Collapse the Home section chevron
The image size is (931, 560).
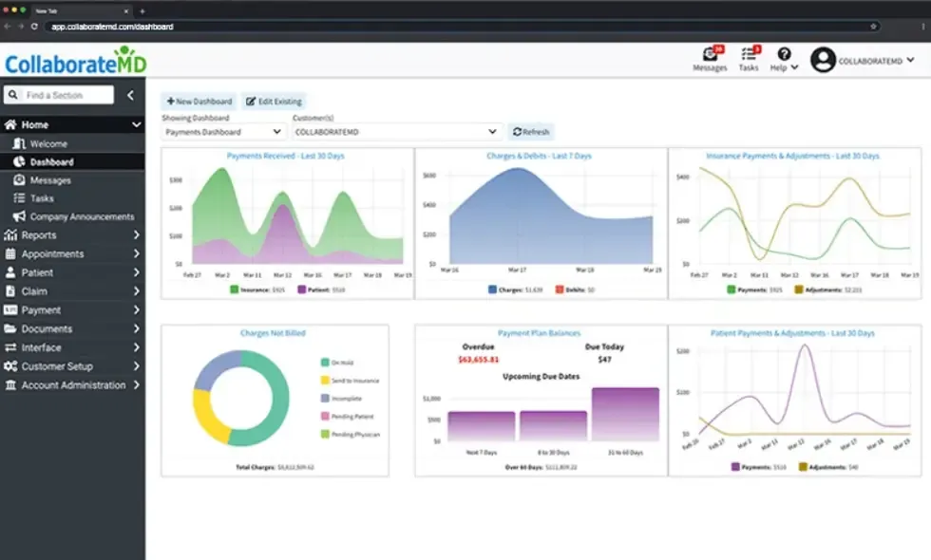coord(136,124)
